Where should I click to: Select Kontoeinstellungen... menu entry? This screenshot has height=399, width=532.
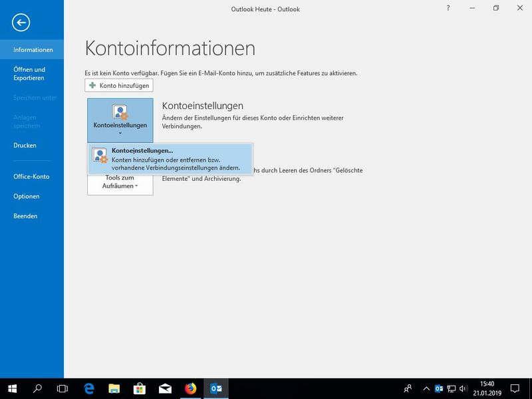[x=170, y=159]
